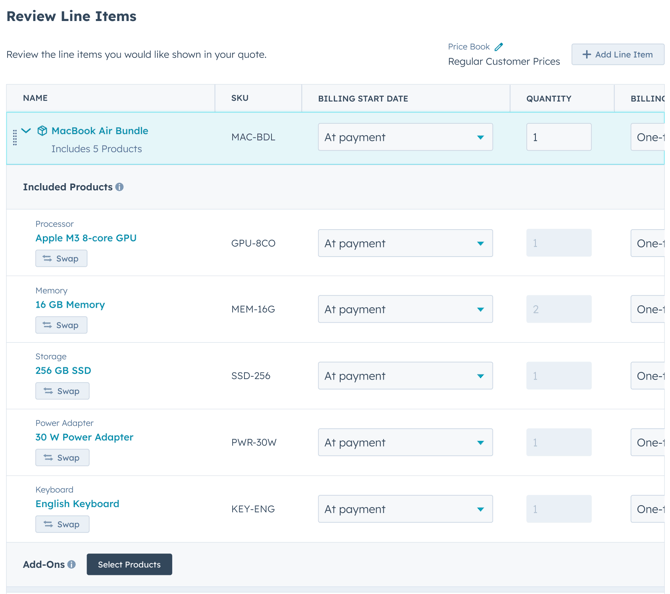Swap the 16 GB Memory product
Image resolution: width=670 pixels, height=594 pixels.
click(x=61, y=325)
